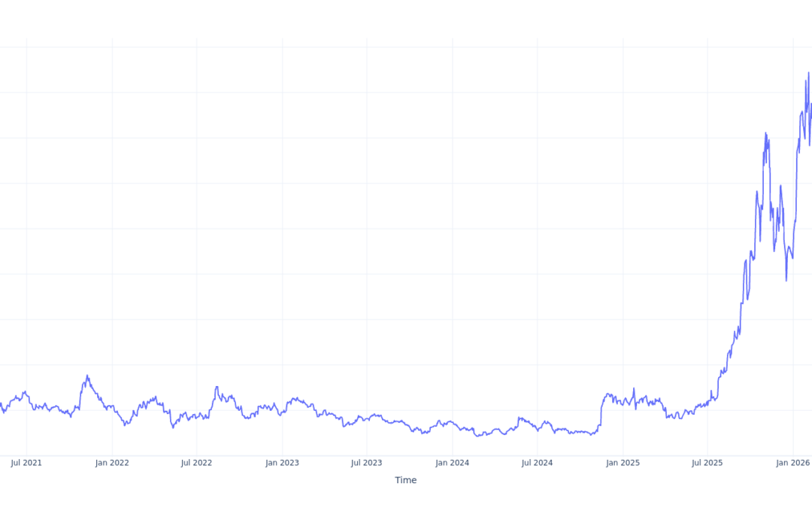Image resolution: width=812 pixels, height=508 pixels.
Task: Select the Jan 2025 axis label
Action: tap(623, 463)
